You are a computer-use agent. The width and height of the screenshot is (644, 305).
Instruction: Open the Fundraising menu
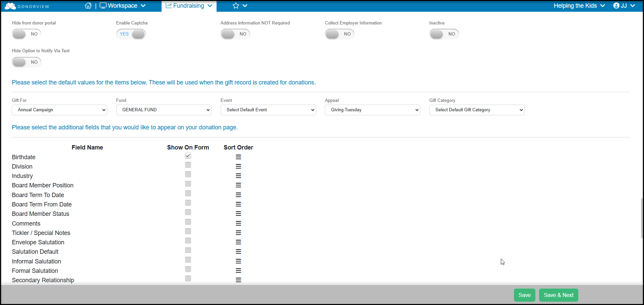click(189, 6)
